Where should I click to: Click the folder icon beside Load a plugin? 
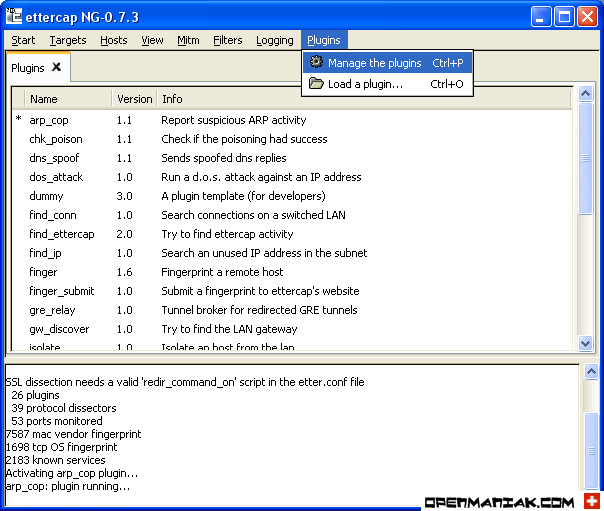pos(316,83)
